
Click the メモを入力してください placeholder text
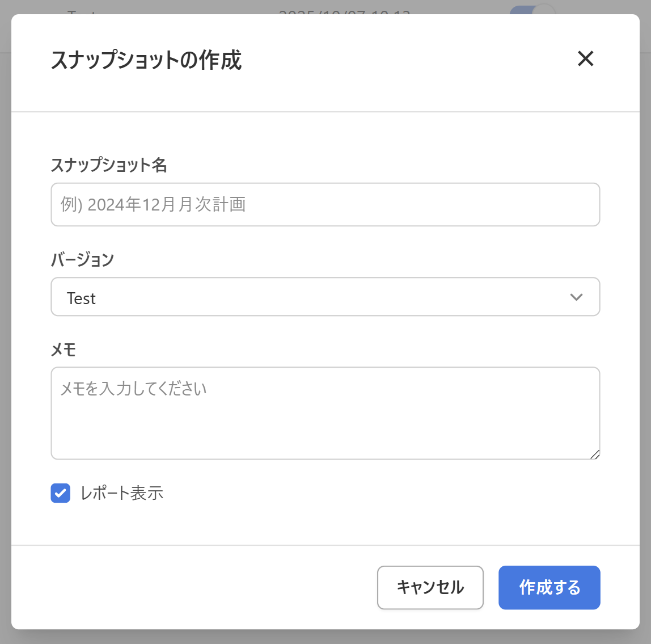click(x=134, y=389)
